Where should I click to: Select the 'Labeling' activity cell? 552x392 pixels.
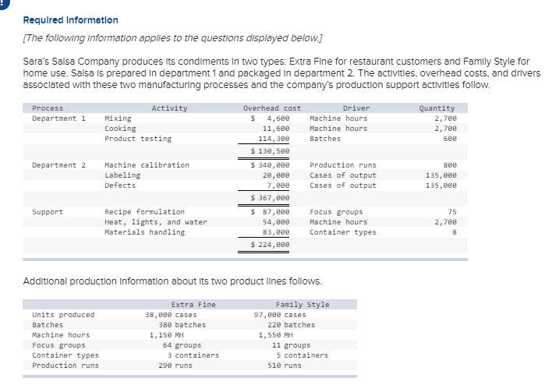coord(122,175)
